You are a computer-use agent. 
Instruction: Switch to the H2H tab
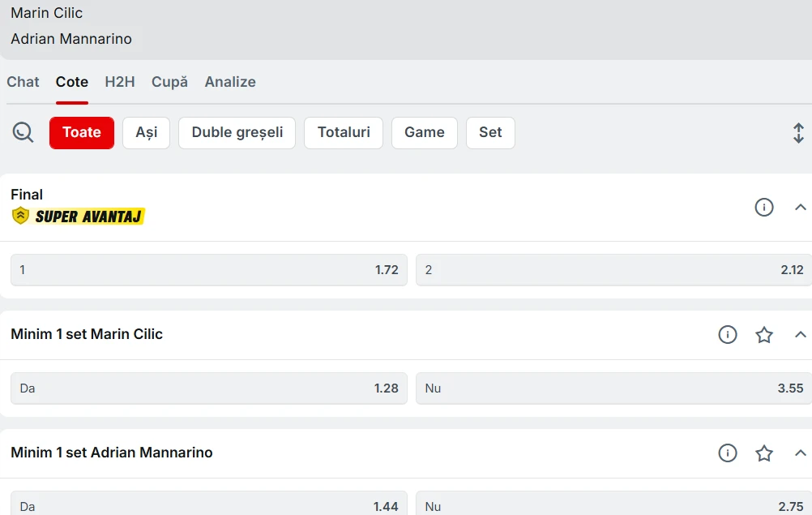coord(120,82)
